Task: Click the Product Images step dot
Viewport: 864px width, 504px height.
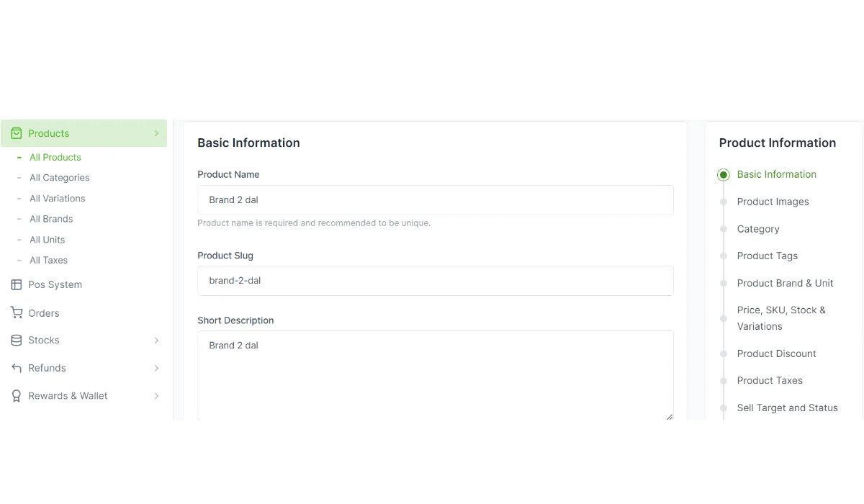Action: [723, 202]
